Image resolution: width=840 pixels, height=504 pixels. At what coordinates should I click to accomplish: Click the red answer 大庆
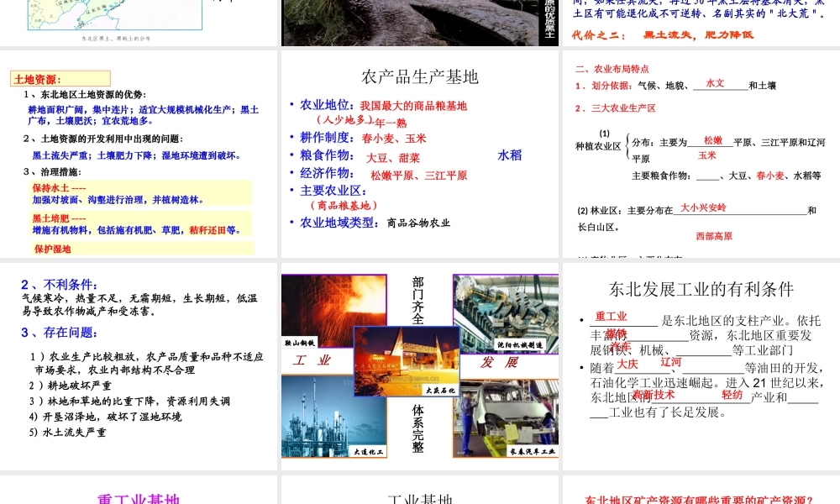click(x=627, y=365)
